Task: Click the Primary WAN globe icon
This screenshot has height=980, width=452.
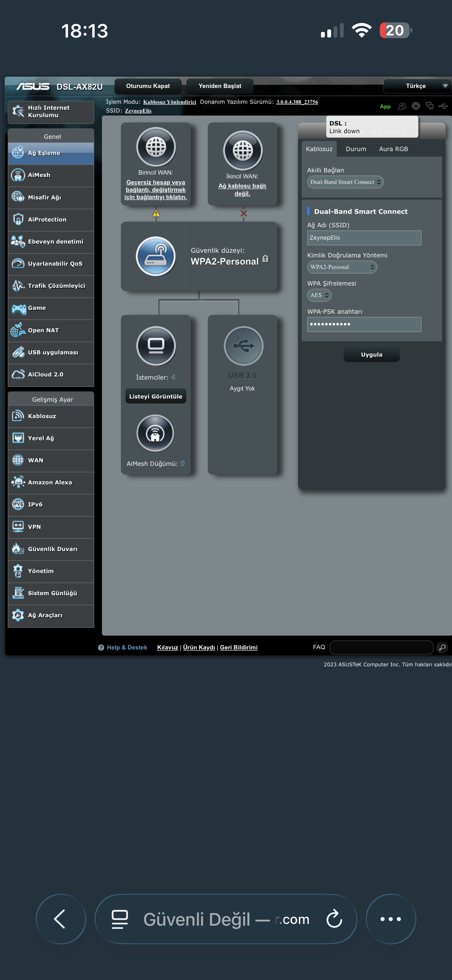Action: click(x=156, y=147)
